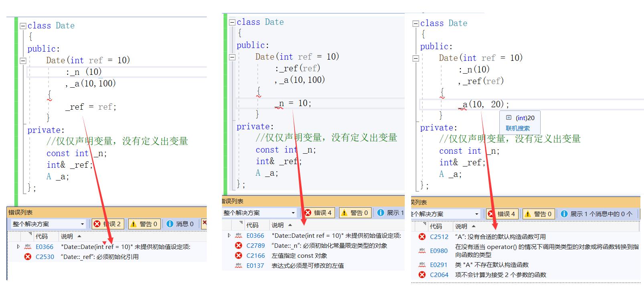The height and width of the screenshot is (291, 644).
Task: Select description 表达式必须是可修改的左值
Action: point(308,265)
